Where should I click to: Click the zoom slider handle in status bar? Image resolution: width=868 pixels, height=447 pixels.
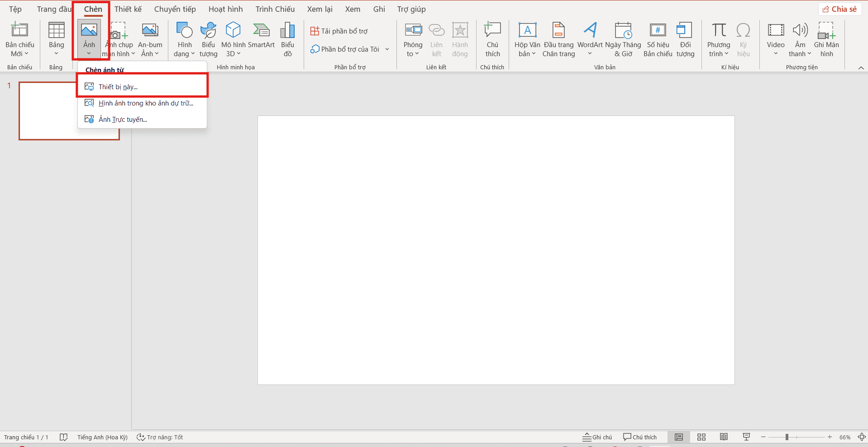787,437
